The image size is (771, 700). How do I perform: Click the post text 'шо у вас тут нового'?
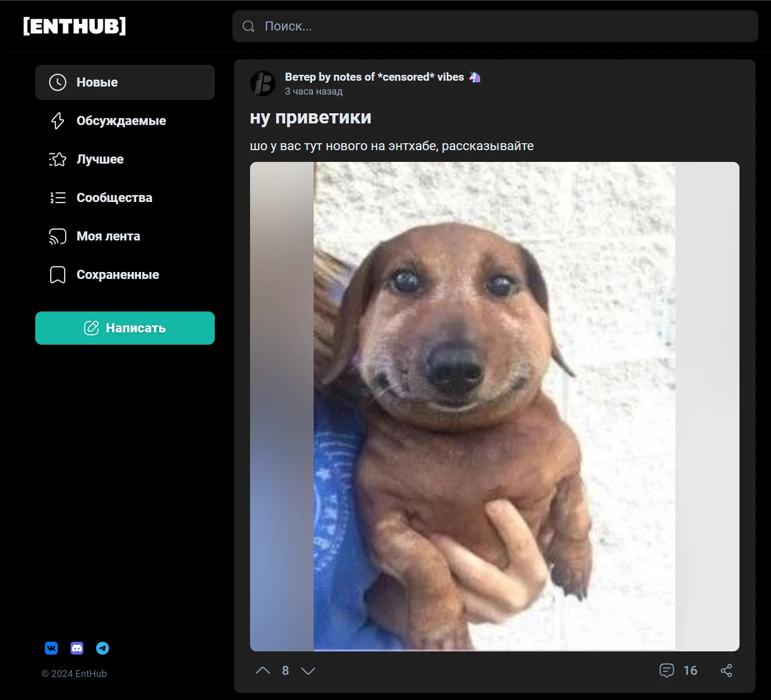[392, 146]
